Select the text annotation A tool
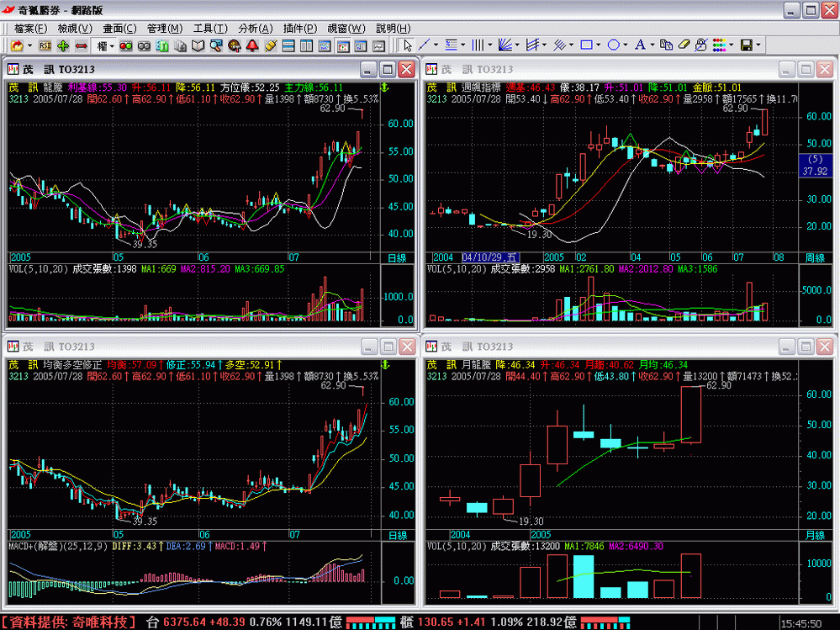840x630 pixels. pos(640,45)
